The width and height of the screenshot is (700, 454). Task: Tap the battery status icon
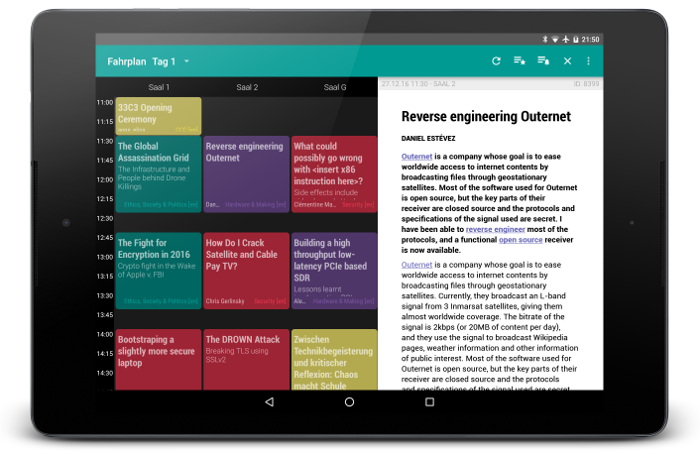576,39
